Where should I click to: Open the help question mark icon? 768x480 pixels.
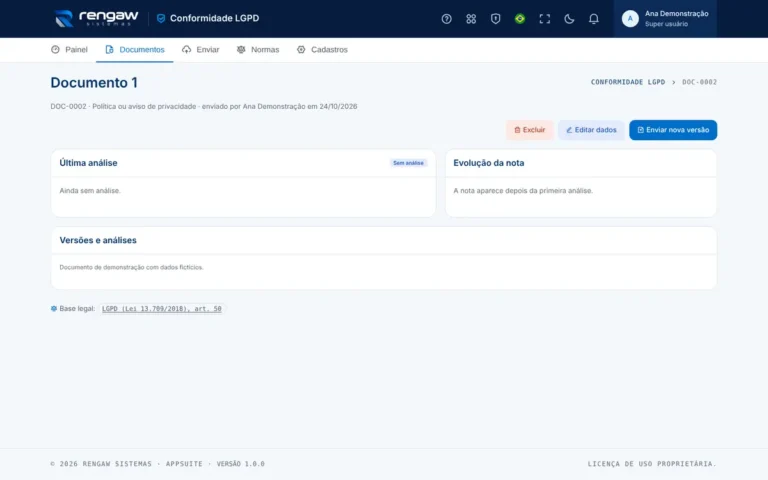point(446,19)
